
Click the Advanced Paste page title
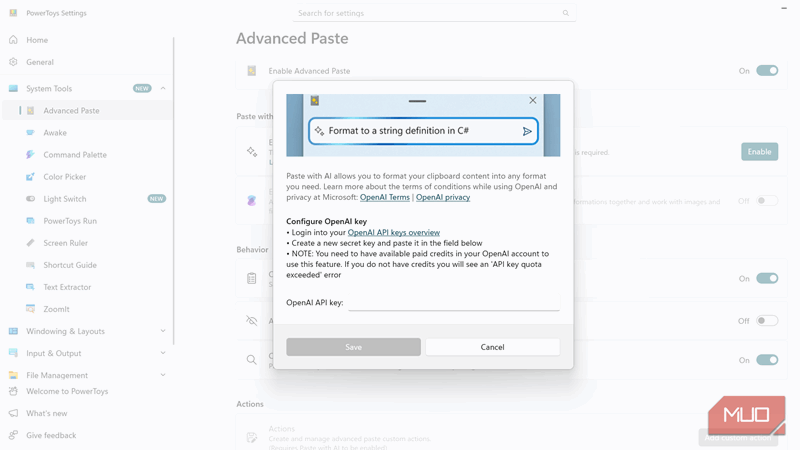292,38
